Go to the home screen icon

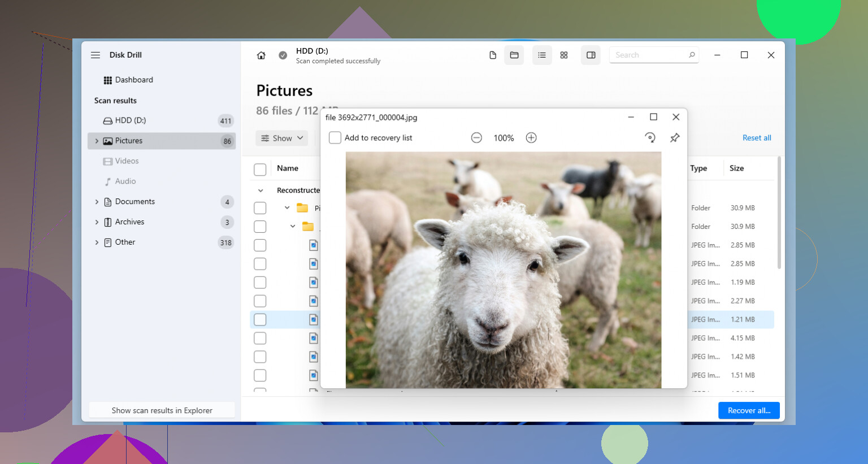tap(261, 55)
